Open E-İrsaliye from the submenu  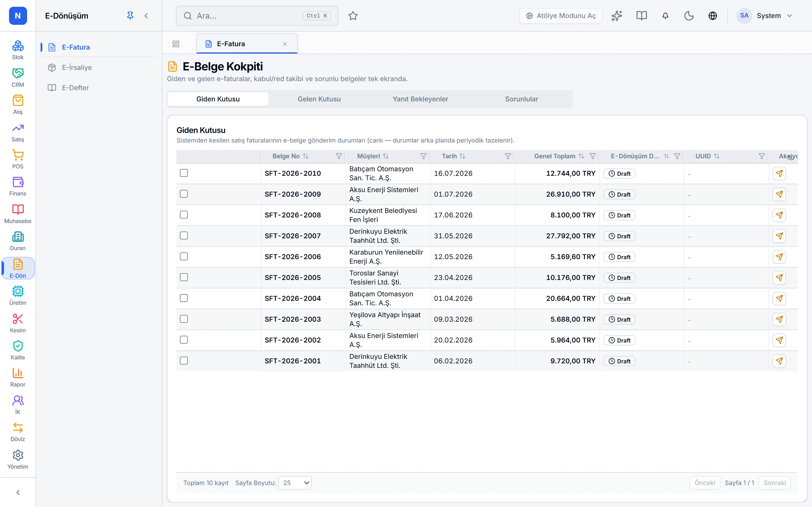(x=76, y=67)
